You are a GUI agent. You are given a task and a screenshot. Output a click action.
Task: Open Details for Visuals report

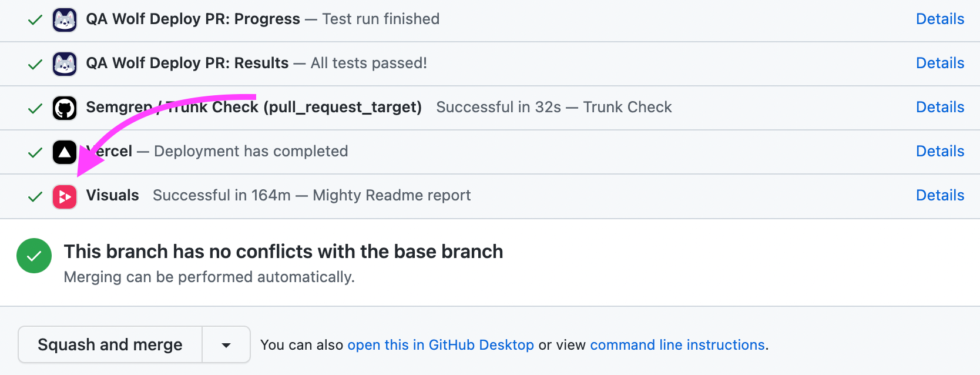[x=940, y=195]
